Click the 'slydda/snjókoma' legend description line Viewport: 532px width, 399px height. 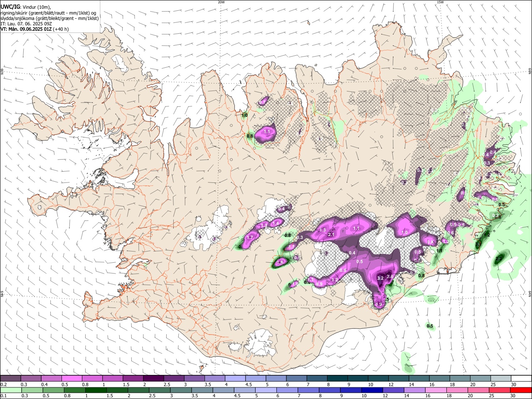(49, 18)
